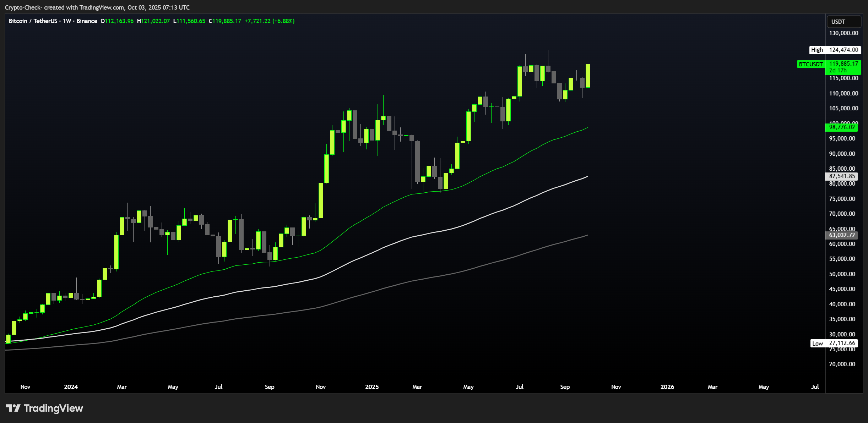Screen dimensions: 868x423
Task: Click the BTCUSDT price label tag
Action: [x=811, y=64]
